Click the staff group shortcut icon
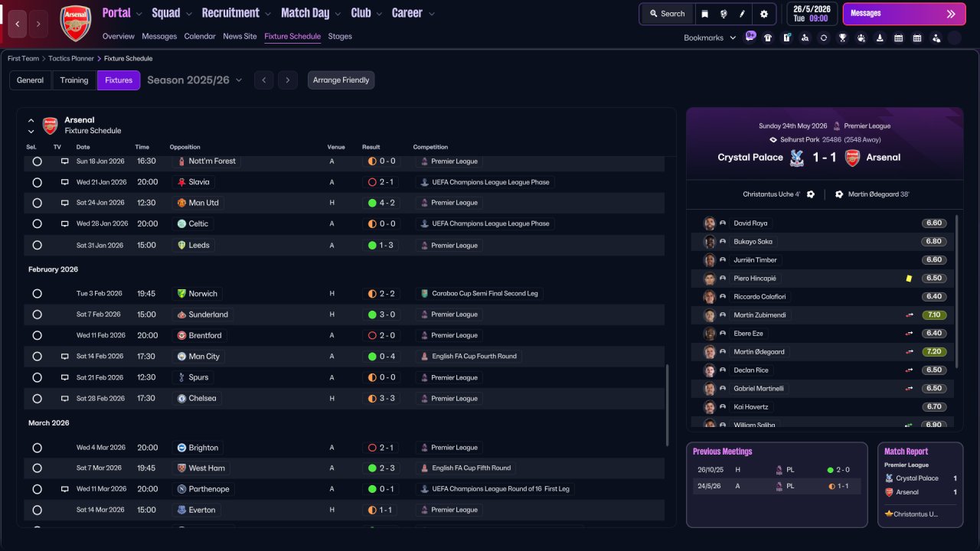The width and height of the screenshot is (980, 551). [861, 37]
